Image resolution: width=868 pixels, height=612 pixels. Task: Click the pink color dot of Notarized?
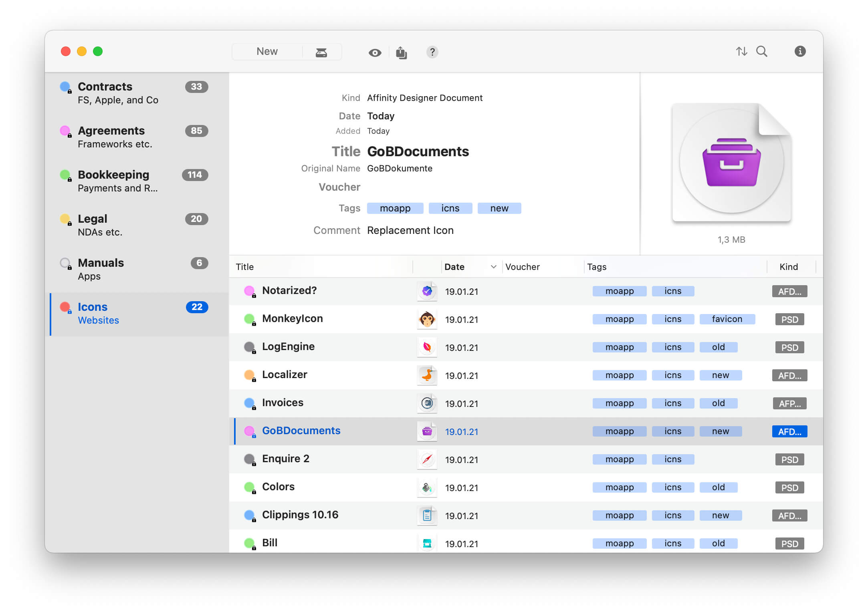coord(249,291)
